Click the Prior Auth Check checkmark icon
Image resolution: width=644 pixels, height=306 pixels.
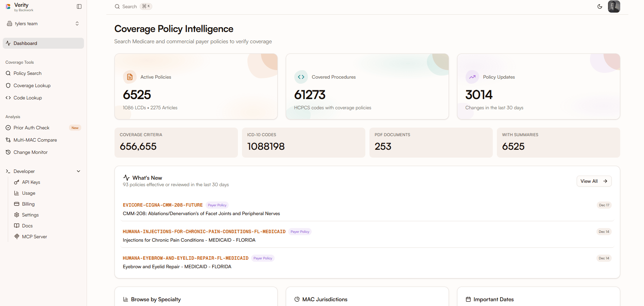pos(8,128)
